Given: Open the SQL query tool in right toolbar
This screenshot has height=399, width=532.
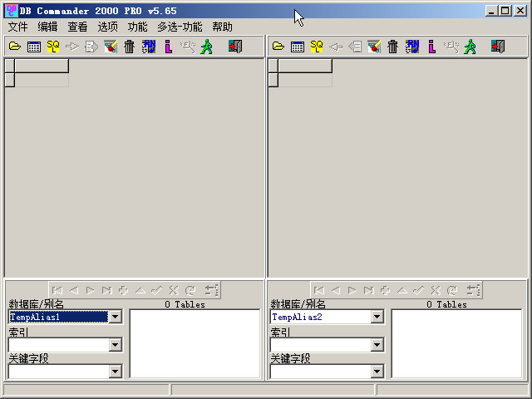Looking at the screenshot, I should tap(317, 47).
